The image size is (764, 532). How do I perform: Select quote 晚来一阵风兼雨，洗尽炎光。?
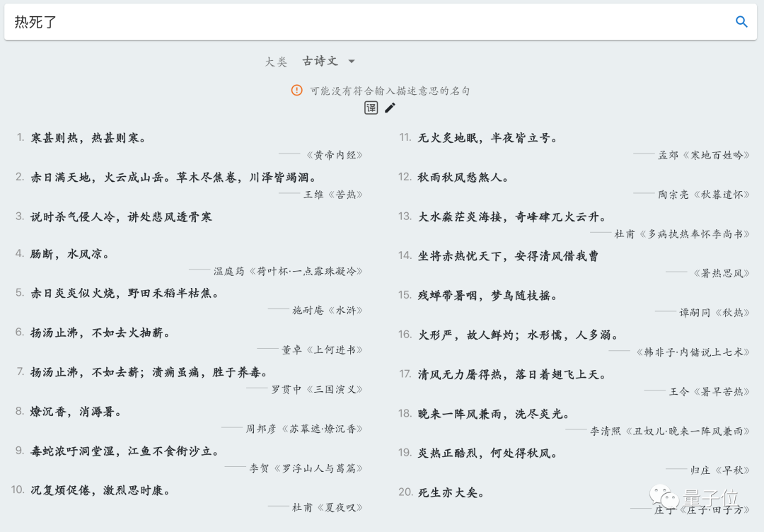pyautogui.click(x=494, y=415)
